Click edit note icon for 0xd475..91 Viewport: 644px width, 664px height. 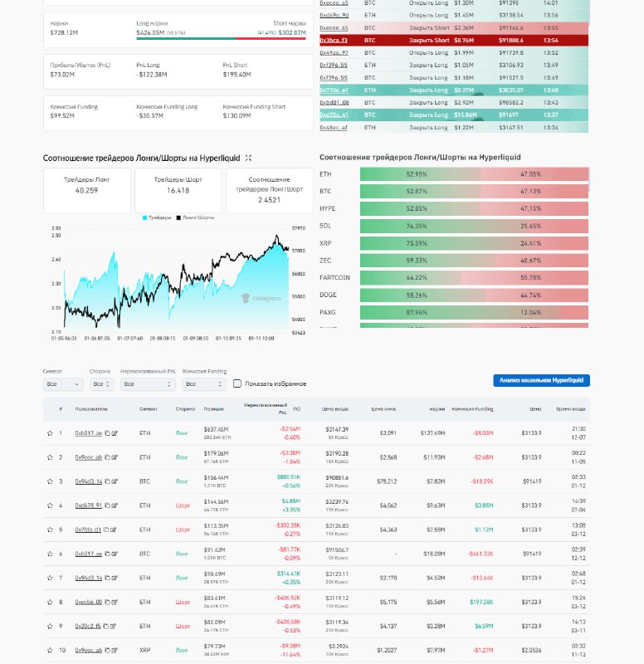(115, 505)
